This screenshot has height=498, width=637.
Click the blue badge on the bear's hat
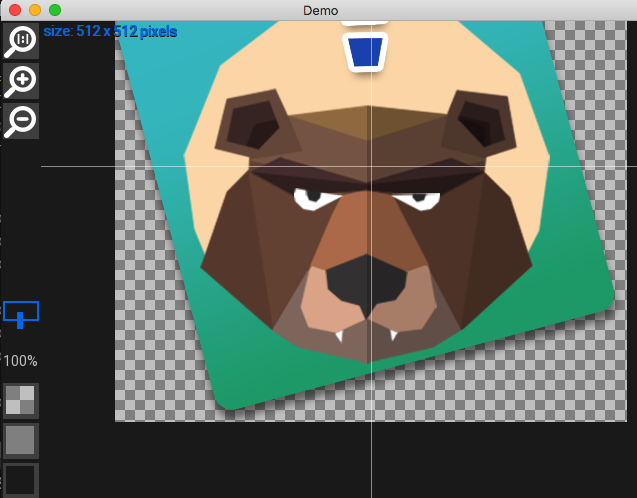(x=365, y=52)
